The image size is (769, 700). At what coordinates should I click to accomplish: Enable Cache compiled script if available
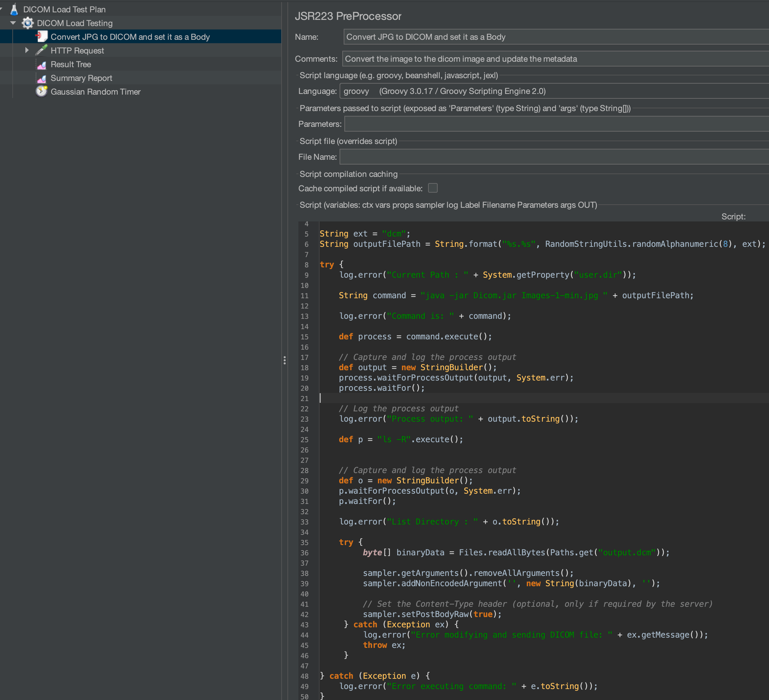433,188
